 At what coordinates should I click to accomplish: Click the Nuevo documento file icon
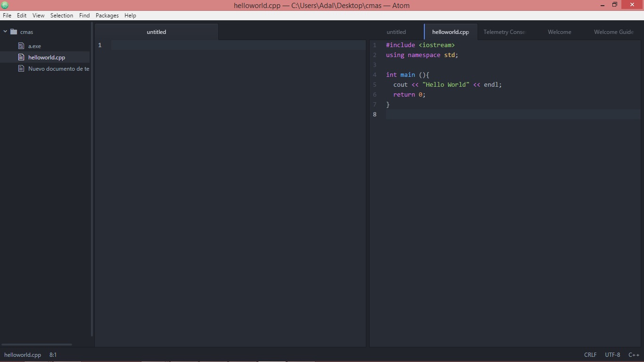coord(21,69)
